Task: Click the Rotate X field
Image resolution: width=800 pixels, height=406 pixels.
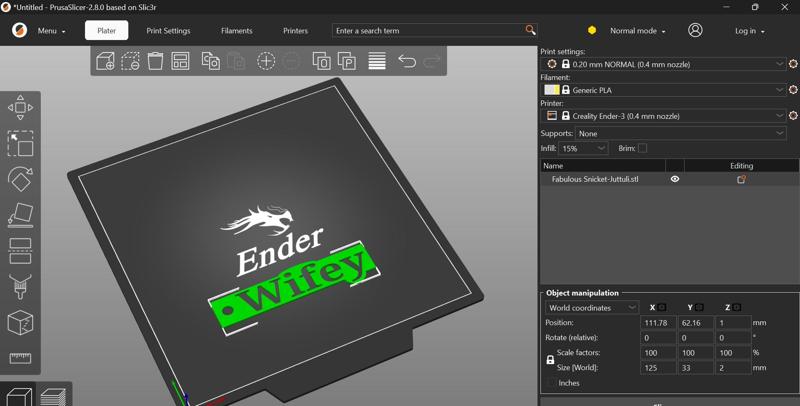Action: tap(658, 338)
